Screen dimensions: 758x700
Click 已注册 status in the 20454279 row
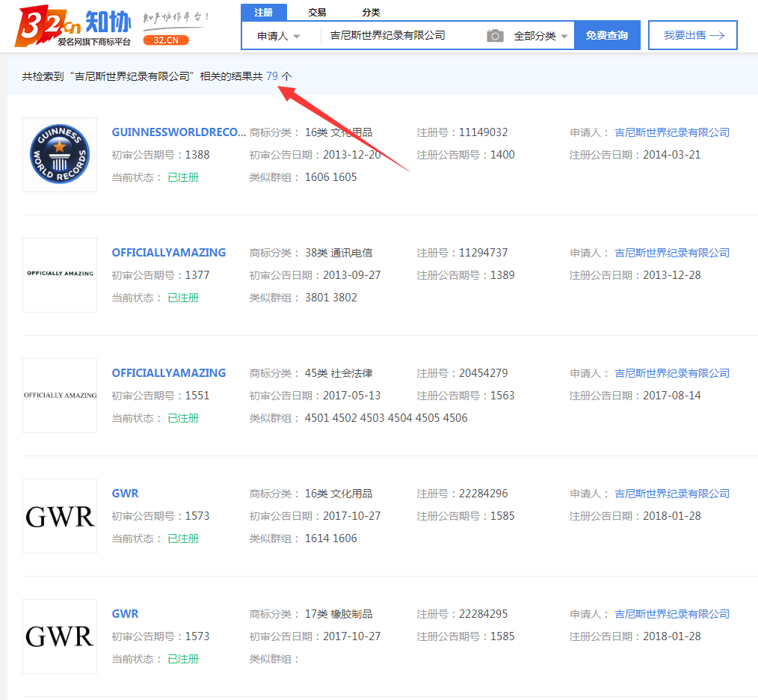click(183, 418)
